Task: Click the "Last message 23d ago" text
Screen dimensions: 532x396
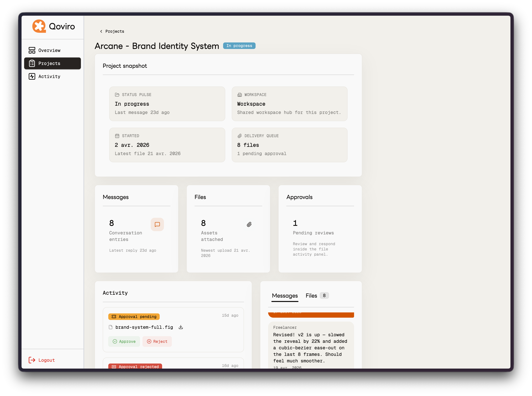Action: pos(142,112)
